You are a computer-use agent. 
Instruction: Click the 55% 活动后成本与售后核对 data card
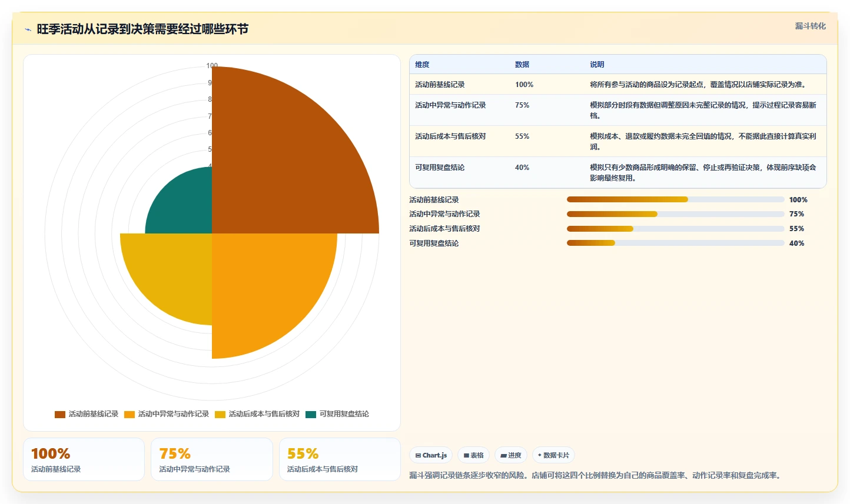[340, 459]
